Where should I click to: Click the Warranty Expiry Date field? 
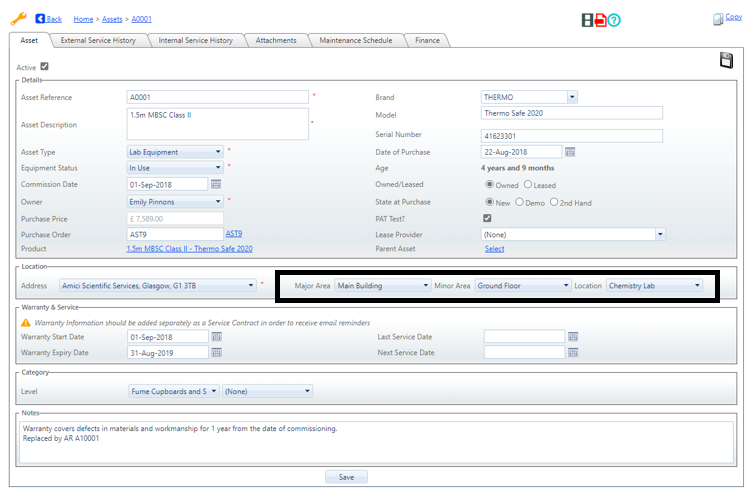pyautogui.click(x=168, y=352)
